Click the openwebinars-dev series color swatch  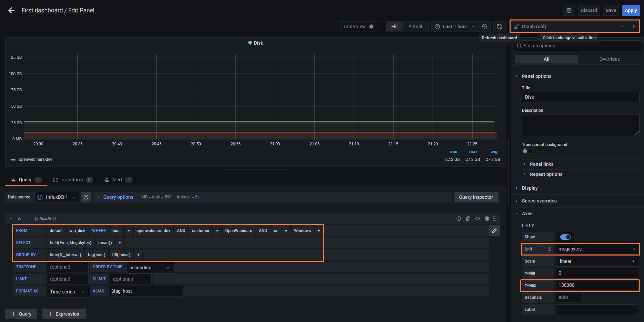13,159
